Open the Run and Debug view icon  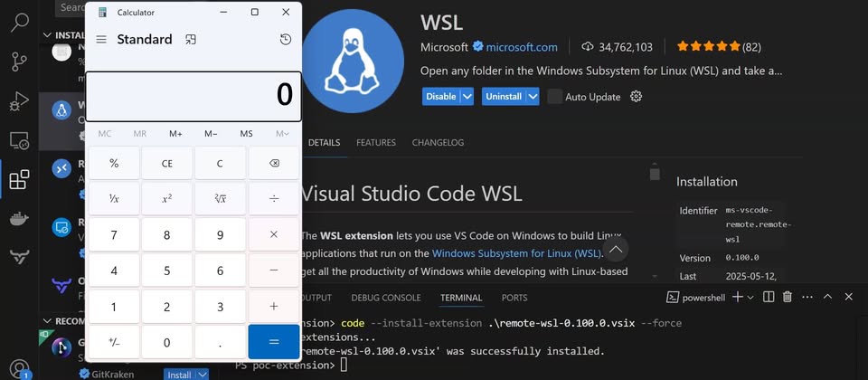click(19, 101)
